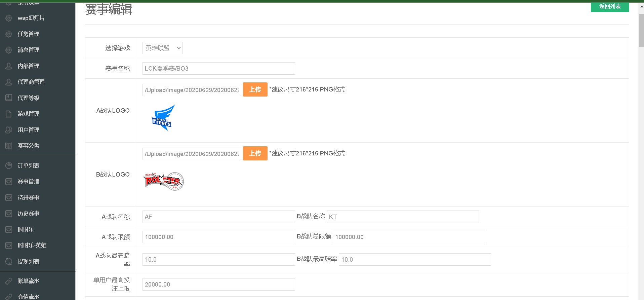
Task: Click 返回列表 green button
Action: (610, 6)
